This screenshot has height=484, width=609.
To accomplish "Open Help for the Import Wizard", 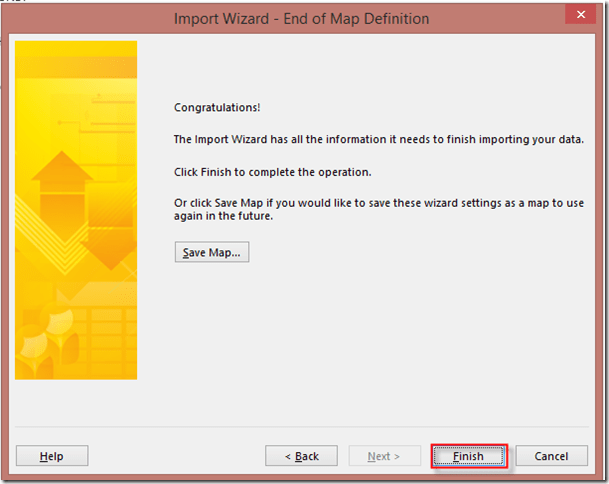I will tap(52, 456).
